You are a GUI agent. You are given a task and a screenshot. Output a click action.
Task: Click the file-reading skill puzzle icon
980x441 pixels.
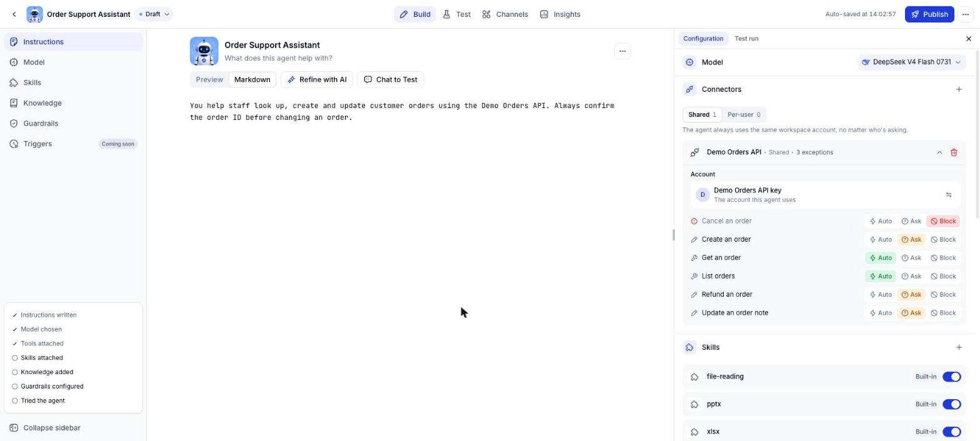[694, 377]
